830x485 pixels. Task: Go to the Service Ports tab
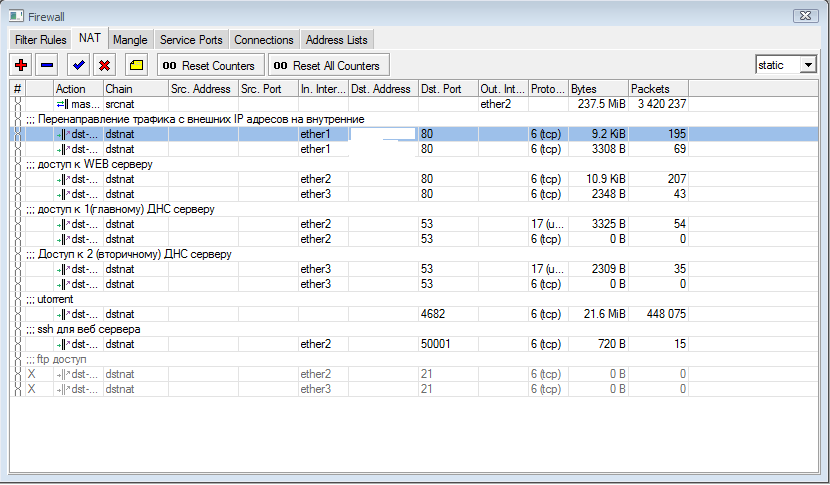click(x=191, y=40)
